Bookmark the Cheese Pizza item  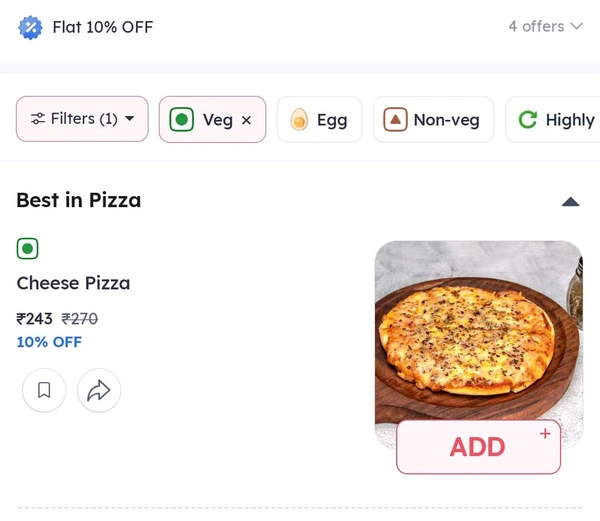coord(44,390)
